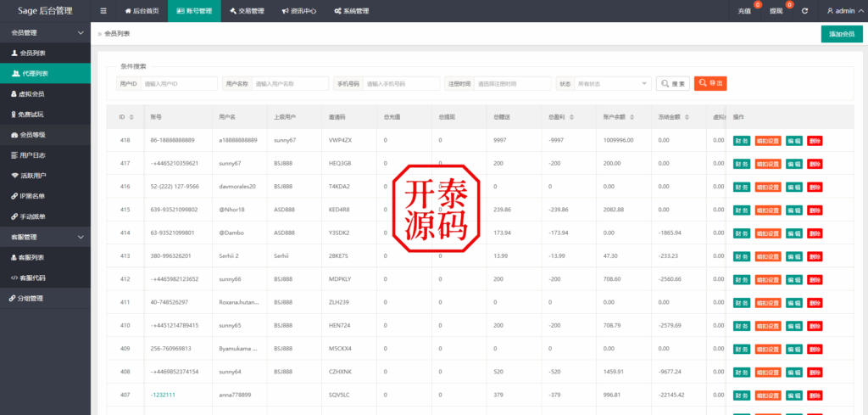This screenshot has height=415, width=868.
Task: Click 编辑 for ID 413
Action: [793, 256]
